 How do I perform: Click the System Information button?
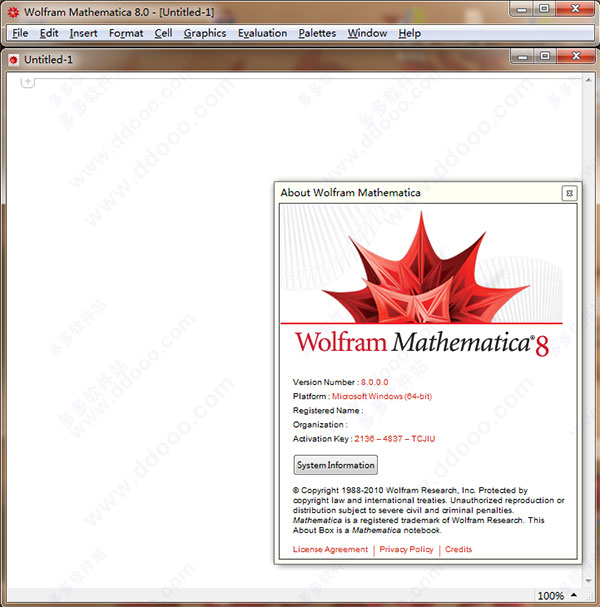pyautogui.click(x=336, y=465)
